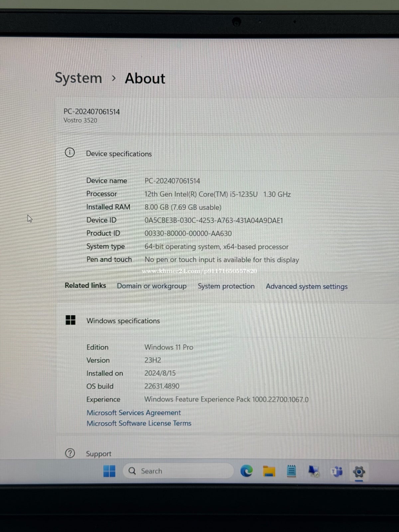The width and height of the screenshot is (399, 532).
Task: Click the Vostro 3520 model text
Action: [x=80, y=120]
